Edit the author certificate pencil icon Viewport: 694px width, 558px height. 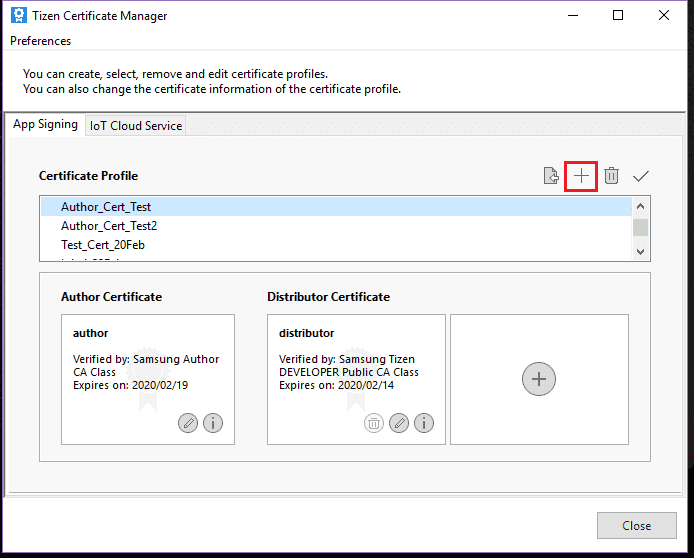[188, 423]
